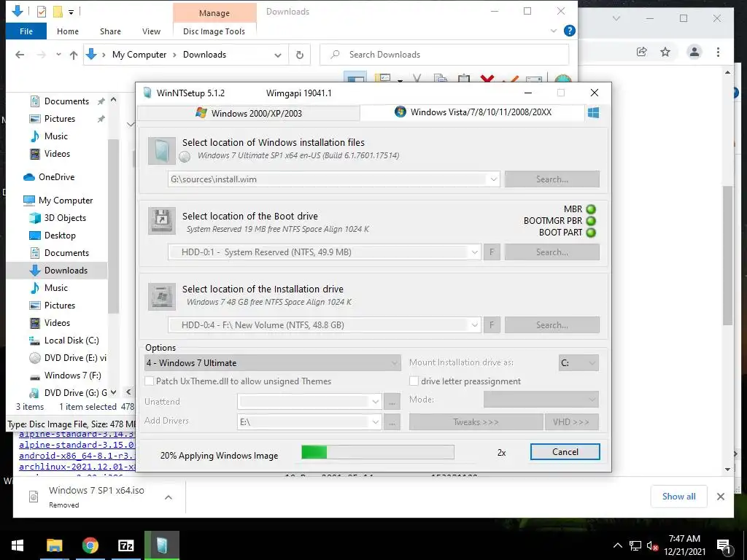Viewport: 747px width, 560px height.
Task: Click the Applying Windows Image progress bar
Action: coord(378,452)
